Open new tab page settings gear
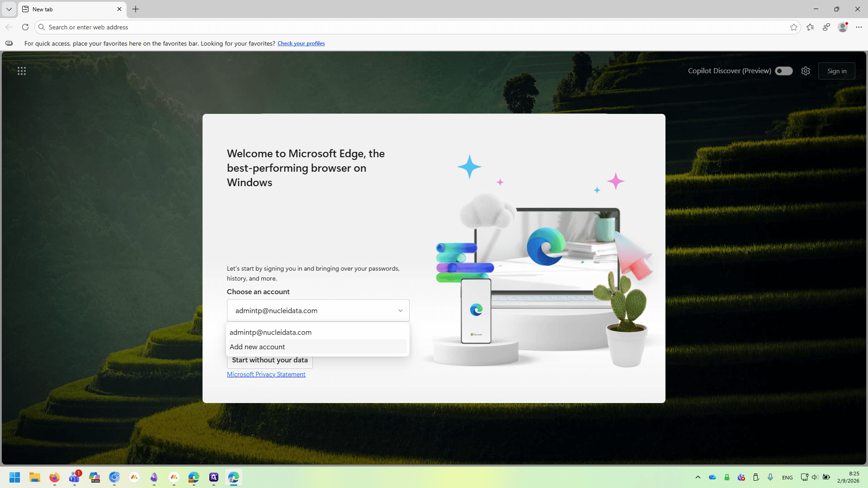The width and height of the screenshot is (868, 488). (806, 71)
